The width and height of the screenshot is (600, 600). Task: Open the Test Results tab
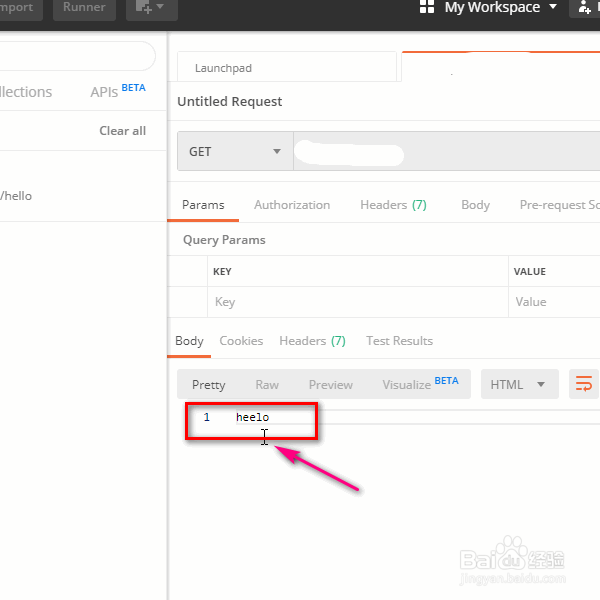pyautogui.click(x=399, y=341)
